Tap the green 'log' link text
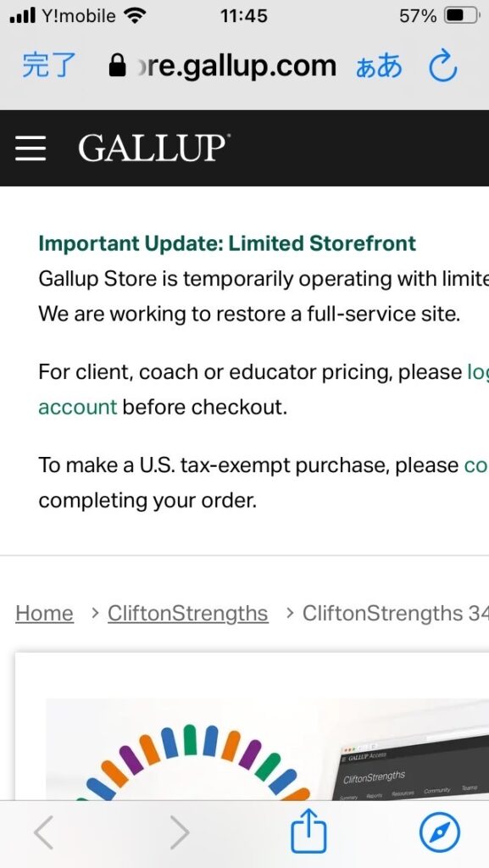Image resolution: width=489 pixels, height=868 pixels. click(x=478, y=372)
